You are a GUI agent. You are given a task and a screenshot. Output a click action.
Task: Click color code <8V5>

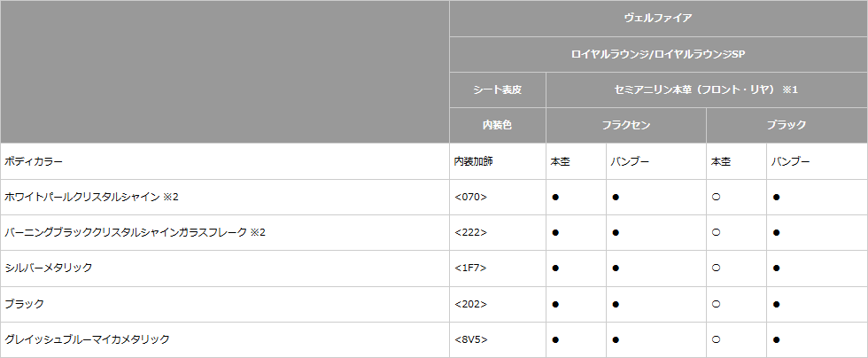[x=470, y=339]
